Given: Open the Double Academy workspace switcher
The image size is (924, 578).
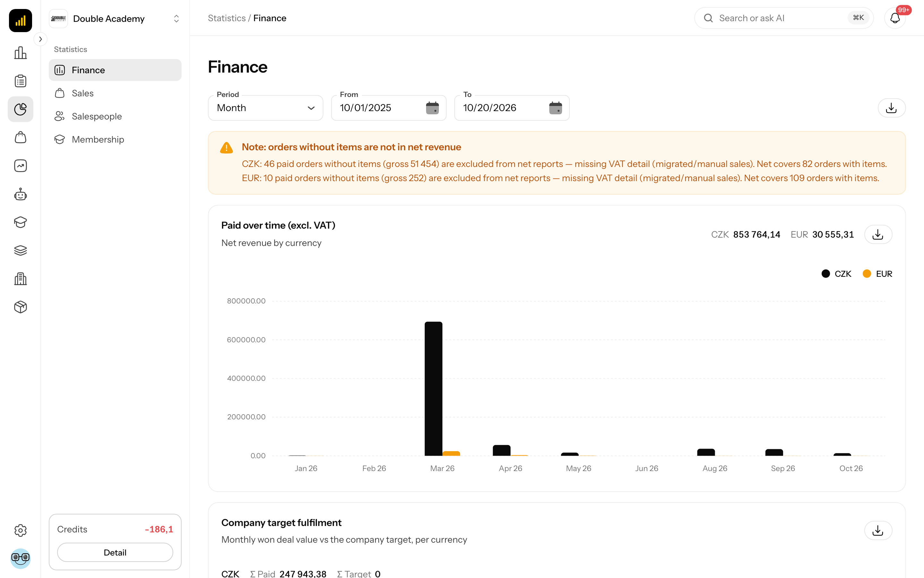Looking at the screenshot, I should [x=115, y=18].
